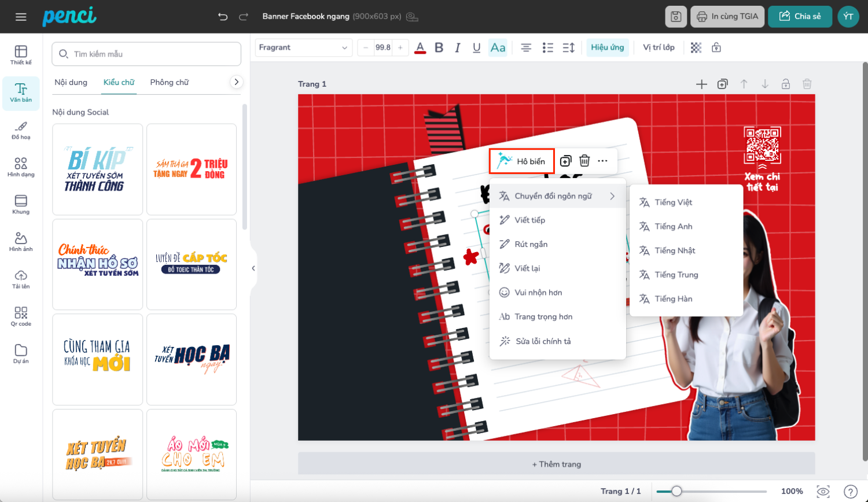868x502 pixels.
Task: Click the Thêm trang button
Action: coord(556,464)
